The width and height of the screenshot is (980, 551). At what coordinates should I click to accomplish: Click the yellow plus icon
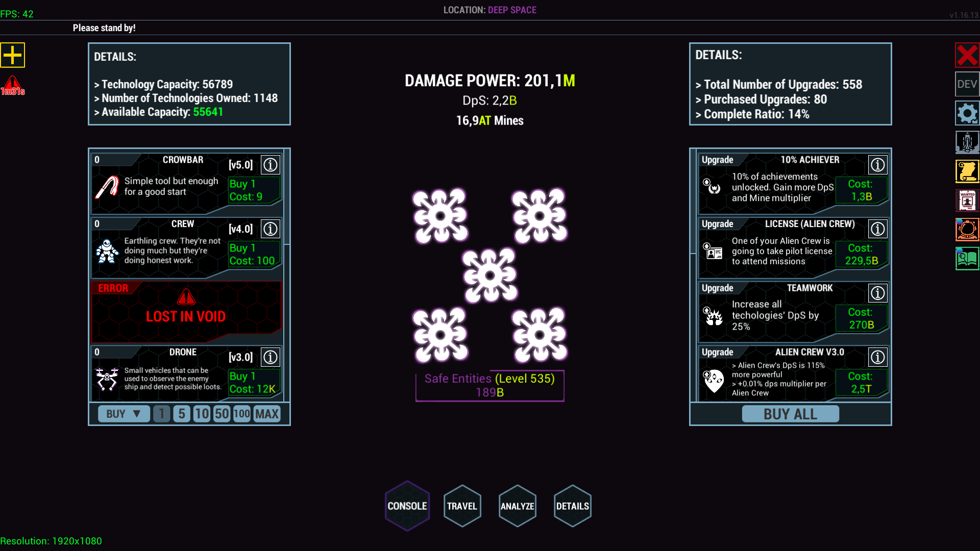point(13,55)
